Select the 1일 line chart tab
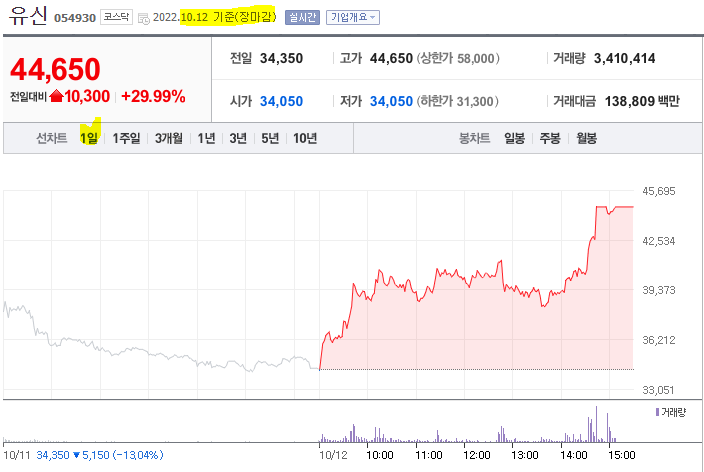The image size is (704, 472). [89, 138]
